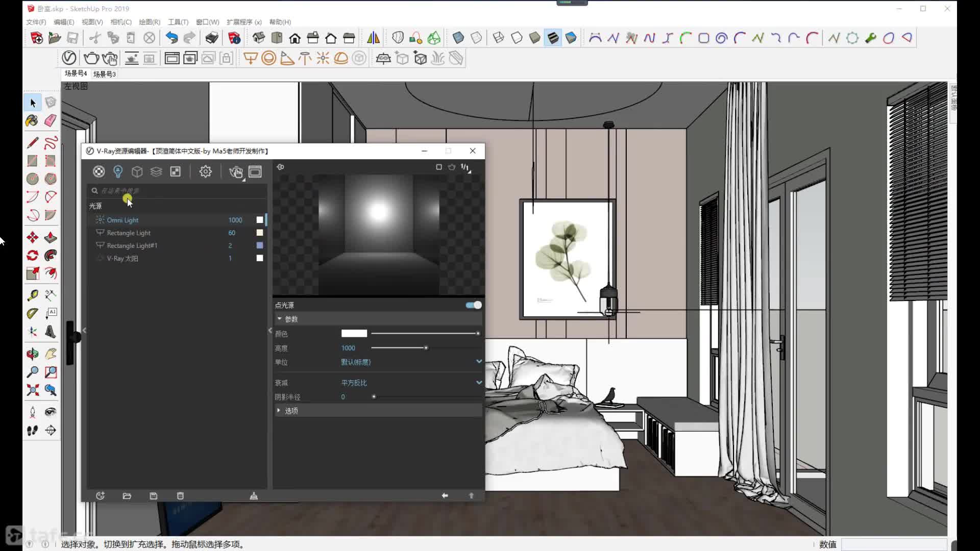Switch to house front view icon
This screenshot has width=980, height=551.
pos(295,38)
